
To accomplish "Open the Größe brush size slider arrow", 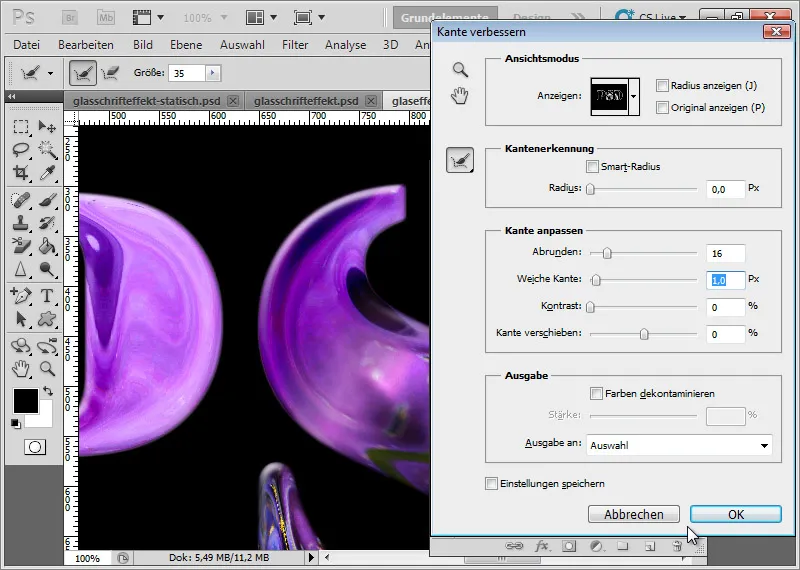I will coord(213,73).
